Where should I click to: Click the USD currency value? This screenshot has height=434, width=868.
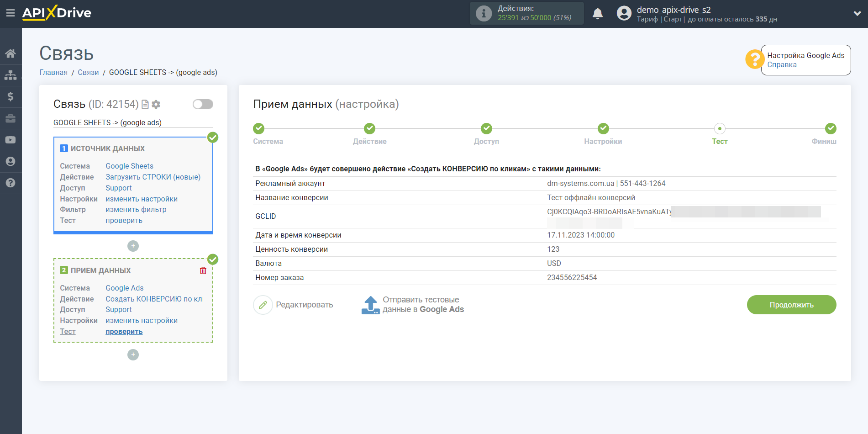[x=554, y=263]
